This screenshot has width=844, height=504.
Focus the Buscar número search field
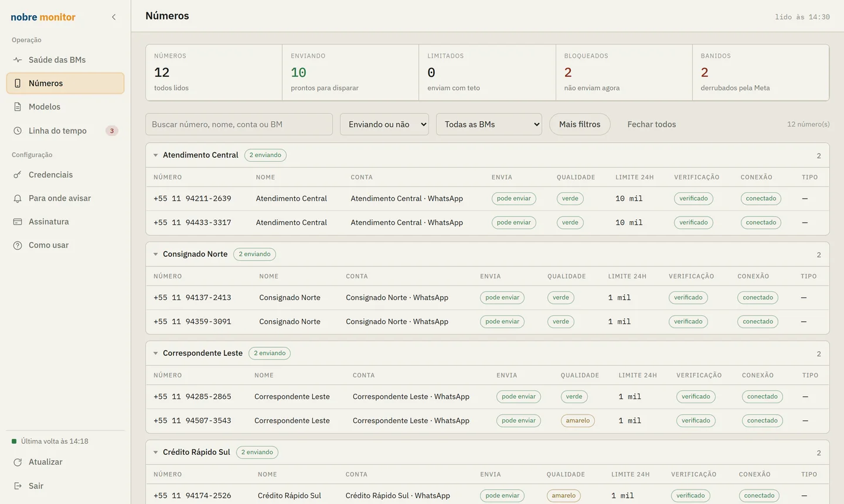[239, 124]
